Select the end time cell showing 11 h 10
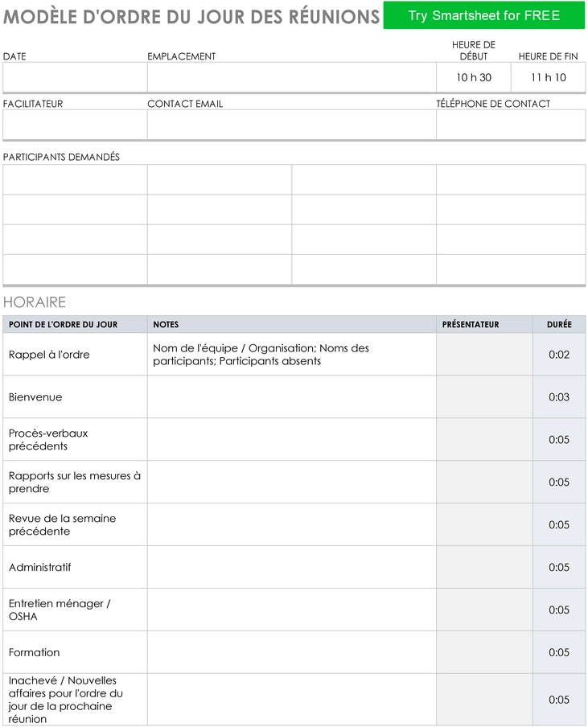Image resolution: width=588 pixels, height=727 pixels. click(x=548, y=77)
